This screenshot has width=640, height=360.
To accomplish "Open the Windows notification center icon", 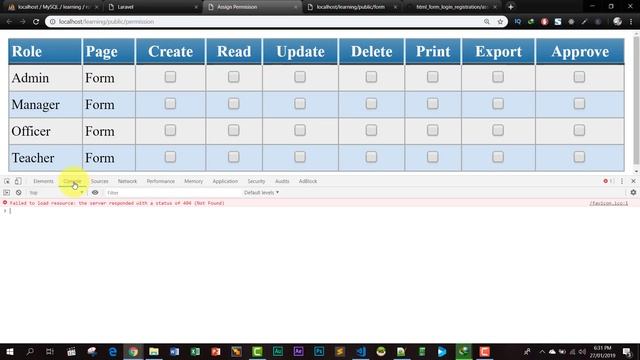I will [x=627, y=351].
